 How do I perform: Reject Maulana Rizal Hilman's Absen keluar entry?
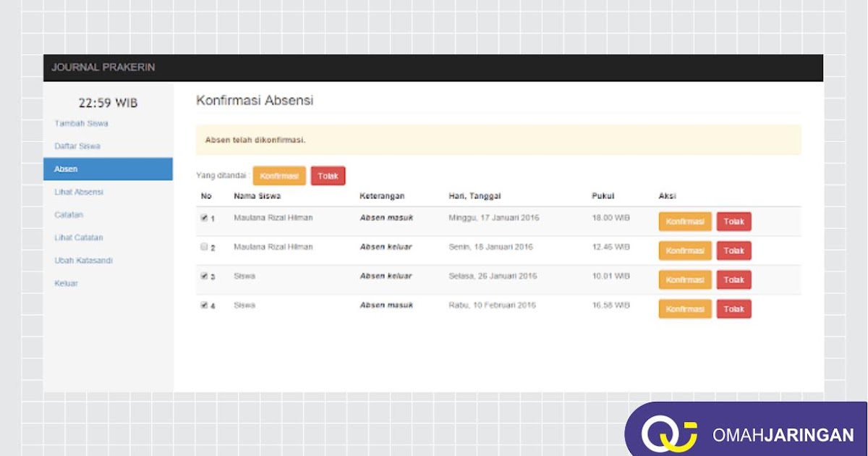[733, 250]
